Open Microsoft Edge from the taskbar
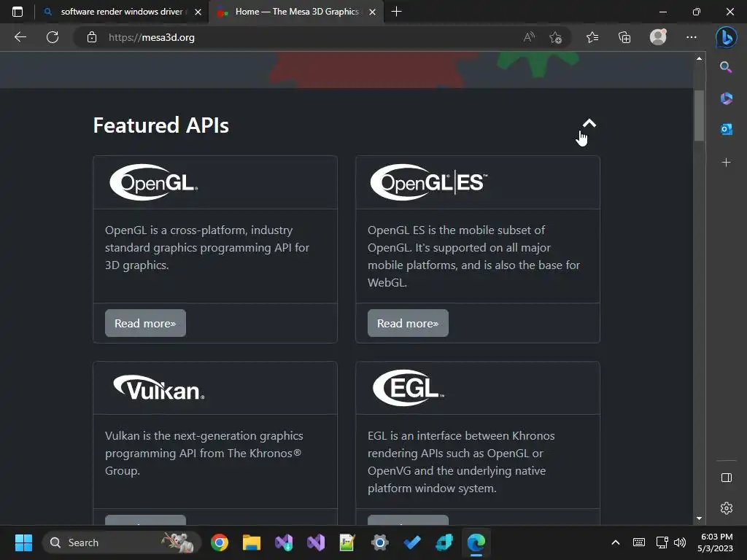This screenshot has width=747, height=560. click(476, 542)
